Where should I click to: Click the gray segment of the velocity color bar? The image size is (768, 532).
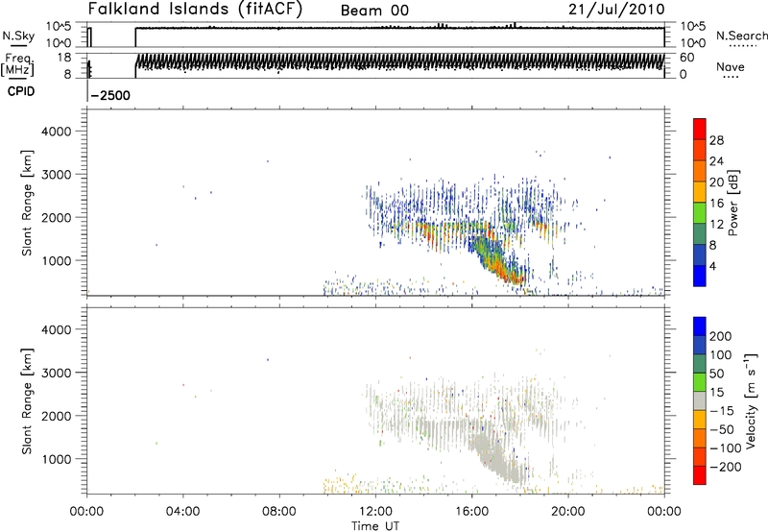(700, 400)
